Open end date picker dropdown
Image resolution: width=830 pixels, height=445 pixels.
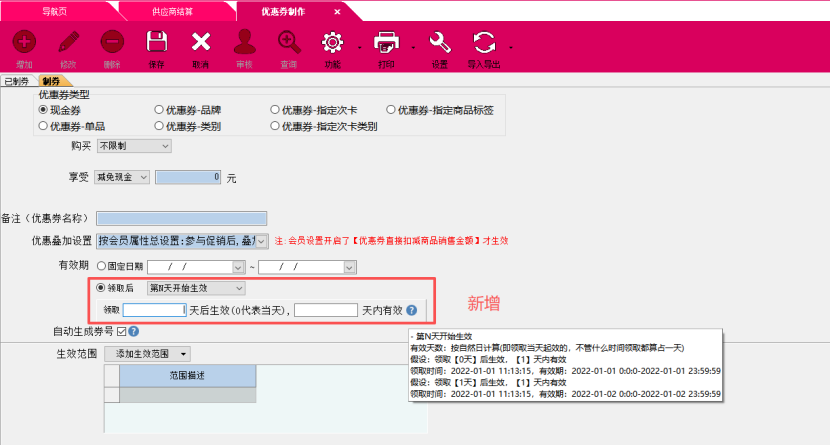click(349, 267)
